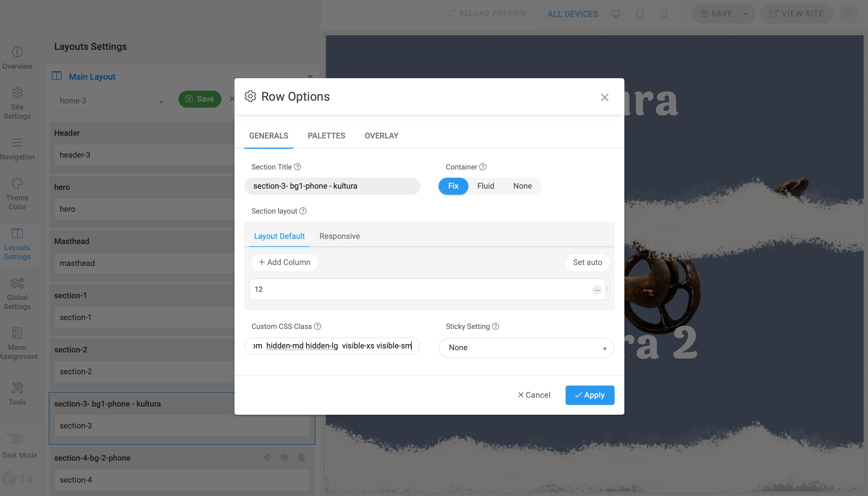The image size is (868, 496).
Task: Switch to the Responsive layout tab
Action: coord(339,236)
